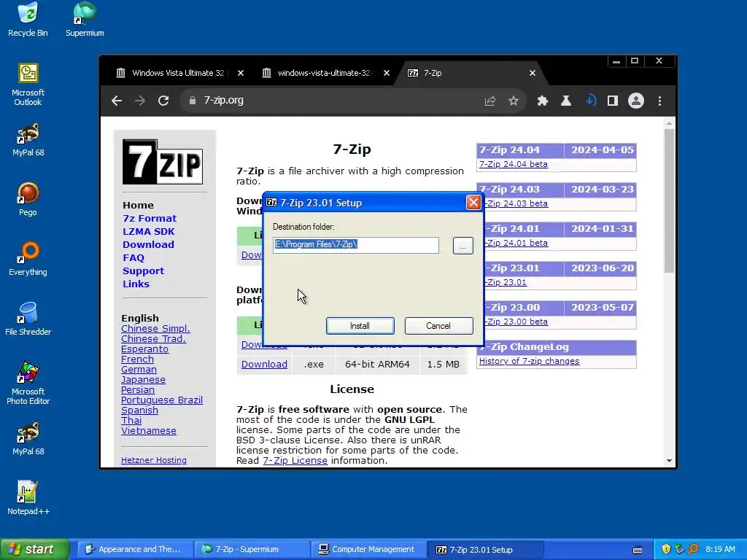The height and width of the screenshot is (560, 747).
Task: Open the Download sidebar link
Action: [x=148, y=245]
